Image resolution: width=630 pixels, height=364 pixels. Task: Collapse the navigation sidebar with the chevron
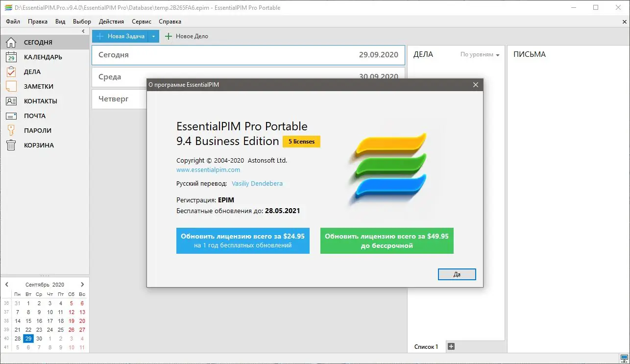83,31
